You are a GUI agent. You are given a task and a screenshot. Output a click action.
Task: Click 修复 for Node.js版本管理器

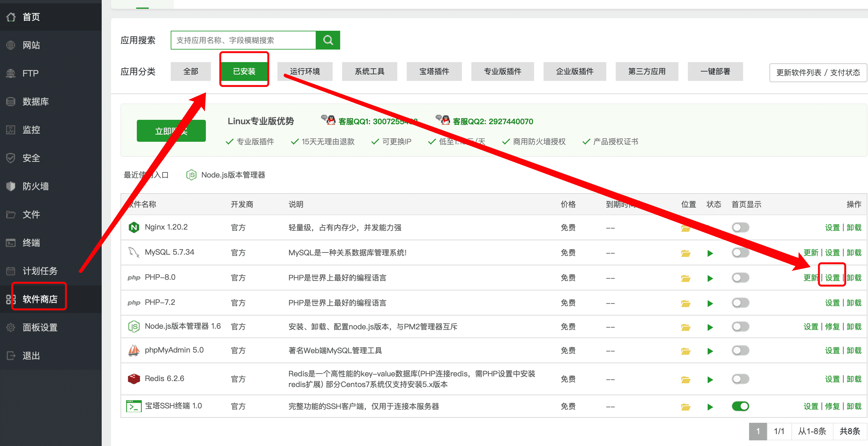(832, 327)
